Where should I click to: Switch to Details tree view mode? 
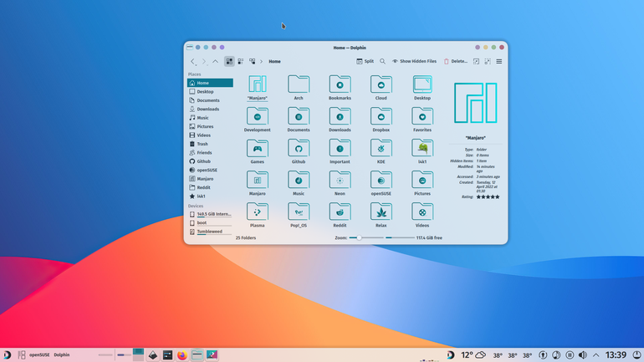253,62
